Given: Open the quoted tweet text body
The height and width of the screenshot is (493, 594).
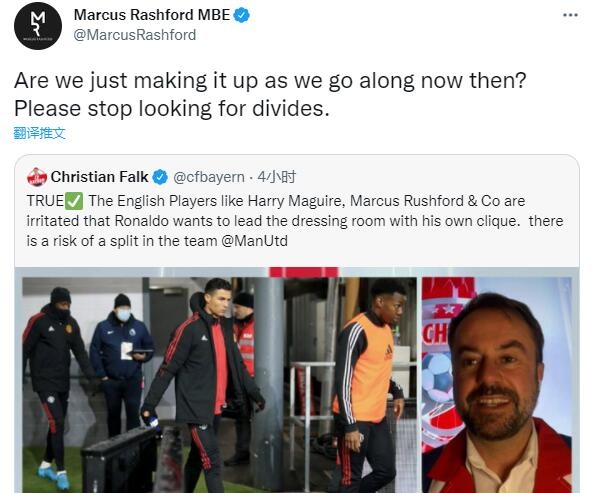Looking at the screenshot, I should [295, 221].
